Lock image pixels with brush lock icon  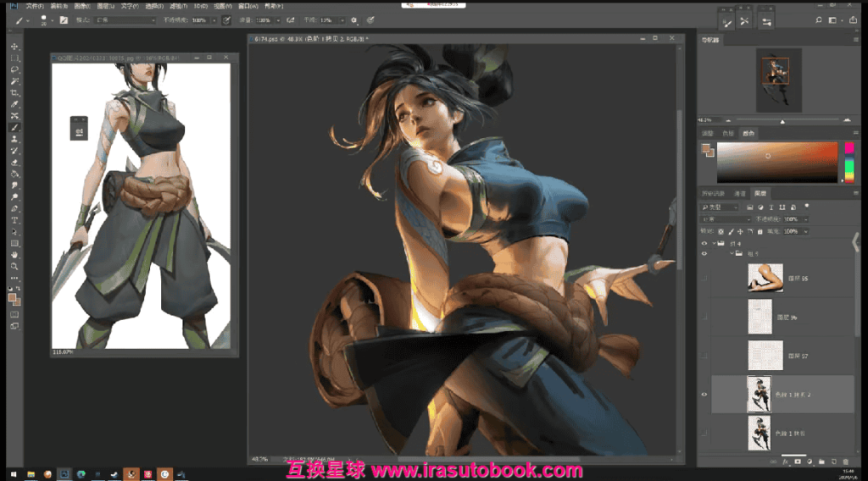click(731, 232)
